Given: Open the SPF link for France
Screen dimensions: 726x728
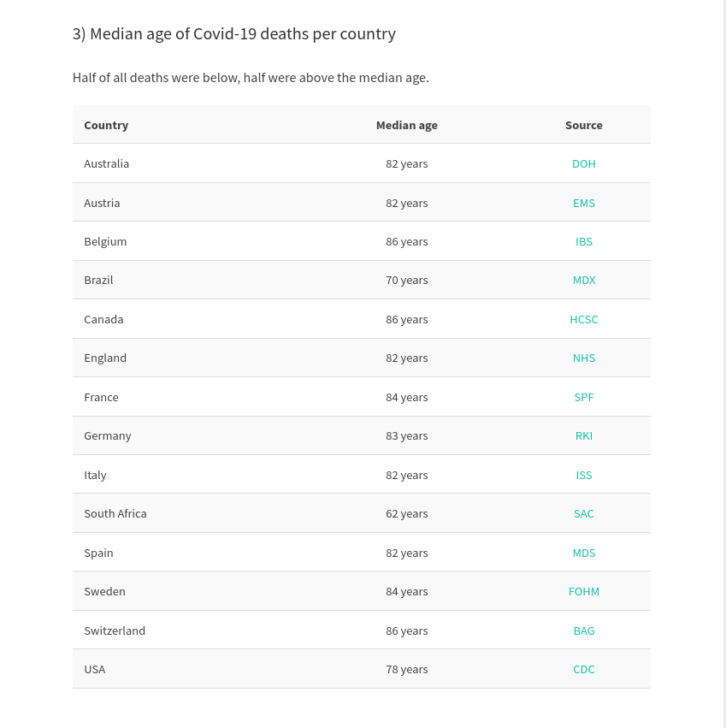Looking at the screenshot, I should click(x=583, y=398).
